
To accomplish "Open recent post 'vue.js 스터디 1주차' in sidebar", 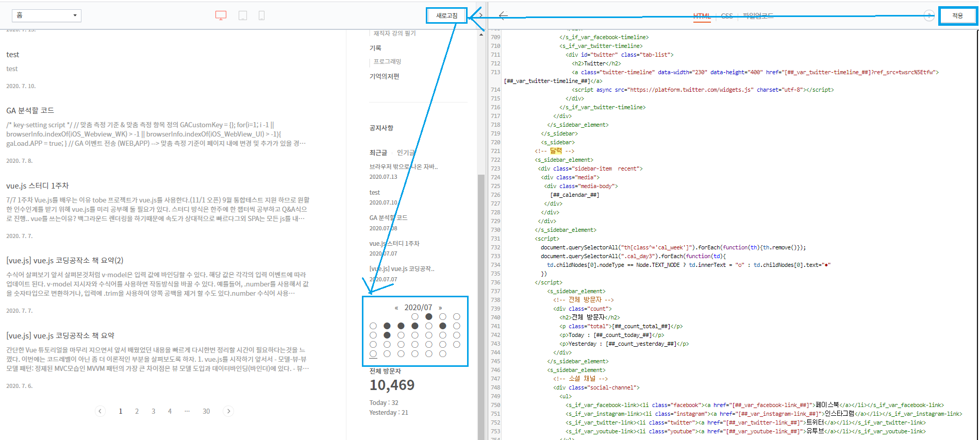I will (x=394, y=244).
